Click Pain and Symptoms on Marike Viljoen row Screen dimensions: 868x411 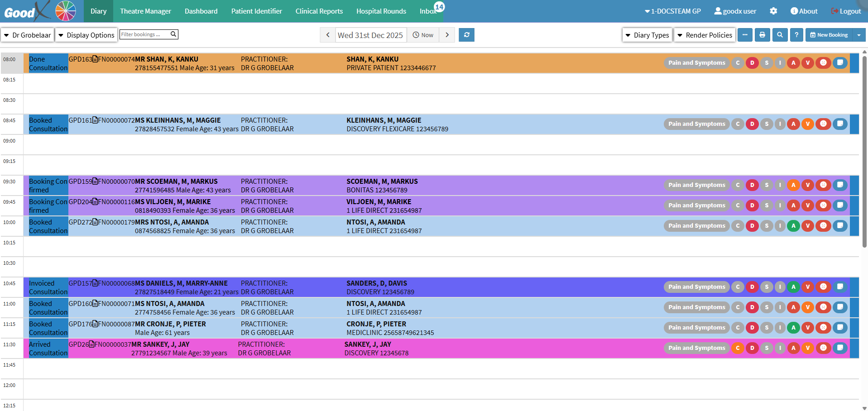(x=696, y=205)
